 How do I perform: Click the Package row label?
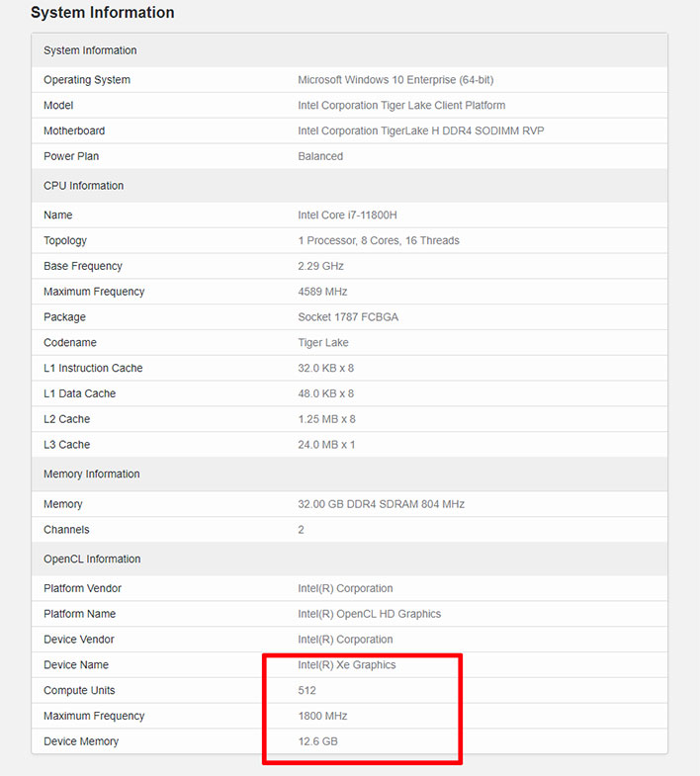tap(65, 317)
